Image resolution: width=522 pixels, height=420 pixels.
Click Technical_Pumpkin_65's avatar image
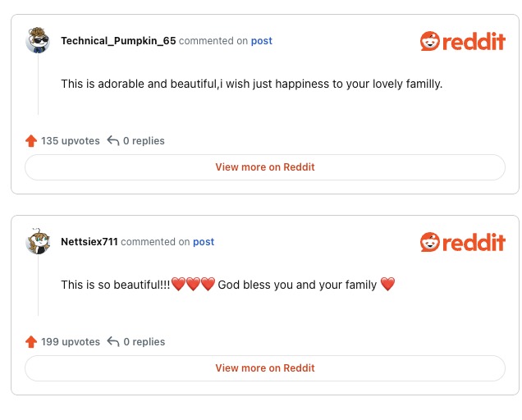click(x=38, y=40)
